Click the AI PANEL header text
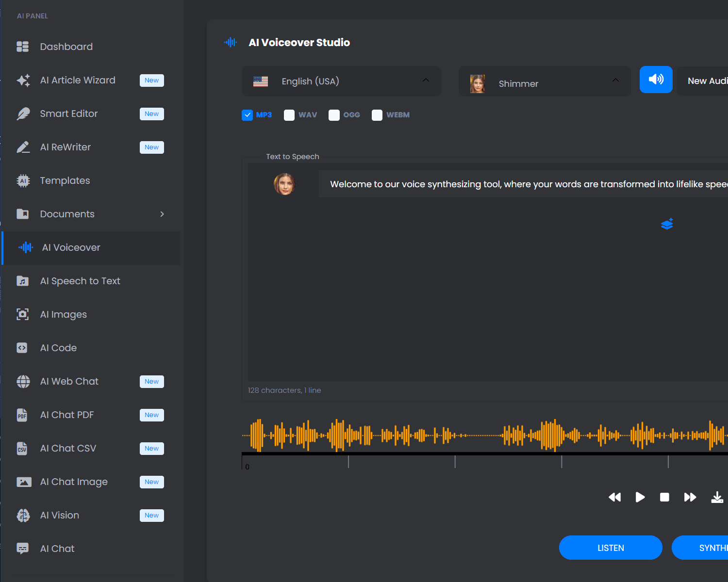The width and height of the screenshot is (728, 582). coord(33,16)
